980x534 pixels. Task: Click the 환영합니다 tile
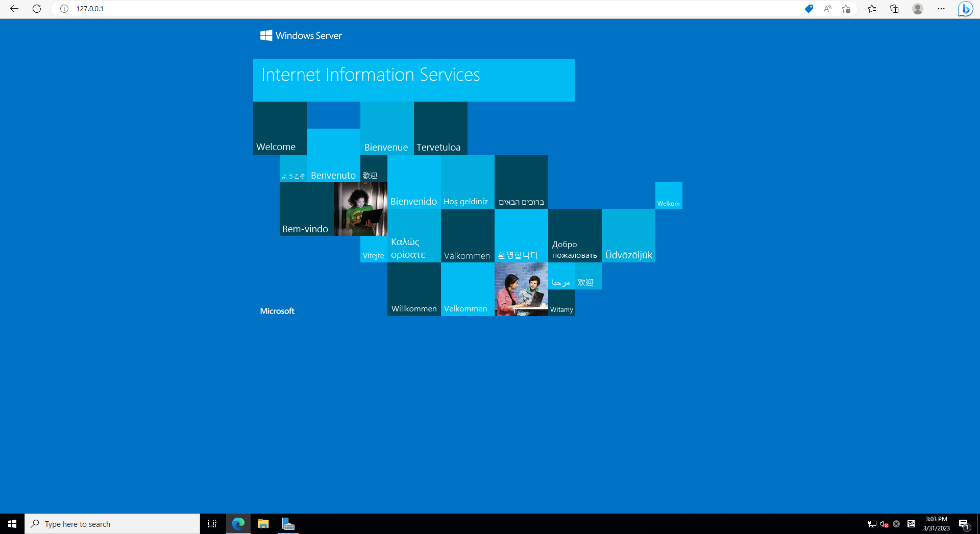point(521,235)
